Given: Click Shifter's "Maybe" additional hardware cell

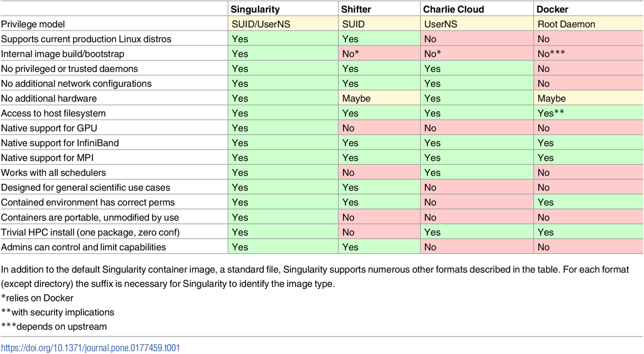Looking at the screenshot, I should coord(356,99).
